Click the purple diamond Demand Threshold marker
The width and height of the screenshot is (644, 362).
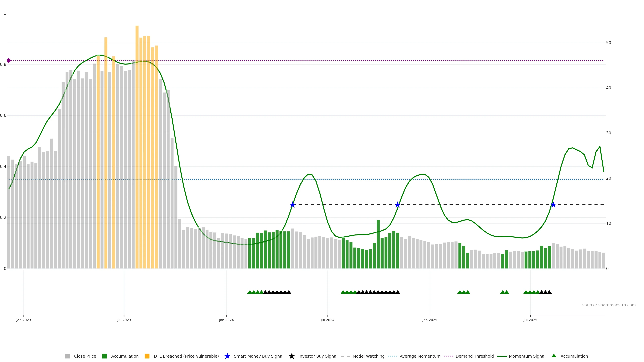9,61
